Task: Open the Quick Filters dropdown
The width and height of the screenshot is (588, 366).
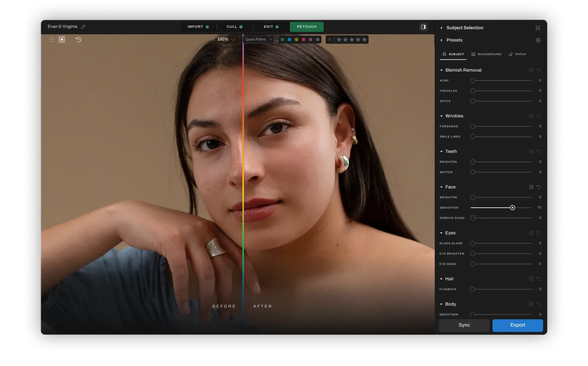Action: click(x=258, y=39)
